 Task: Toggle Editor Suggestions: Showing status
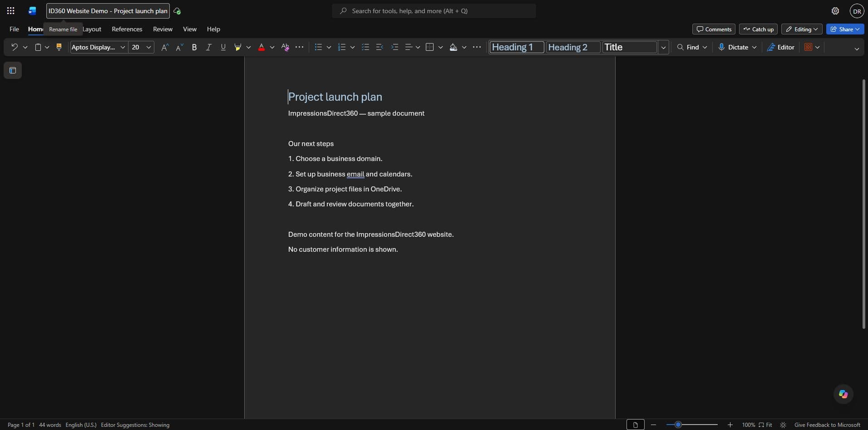point(135,425)
